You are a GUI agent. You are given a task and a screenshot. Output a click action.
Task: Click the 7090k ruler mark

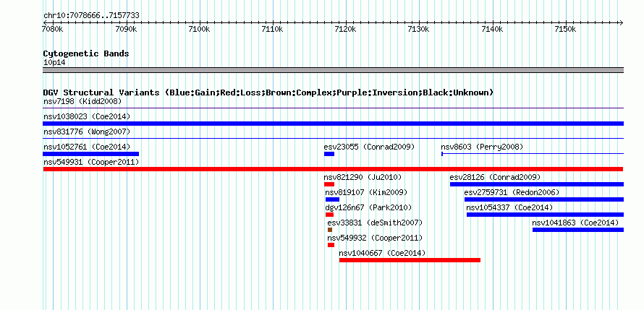(x=126, y=30)
